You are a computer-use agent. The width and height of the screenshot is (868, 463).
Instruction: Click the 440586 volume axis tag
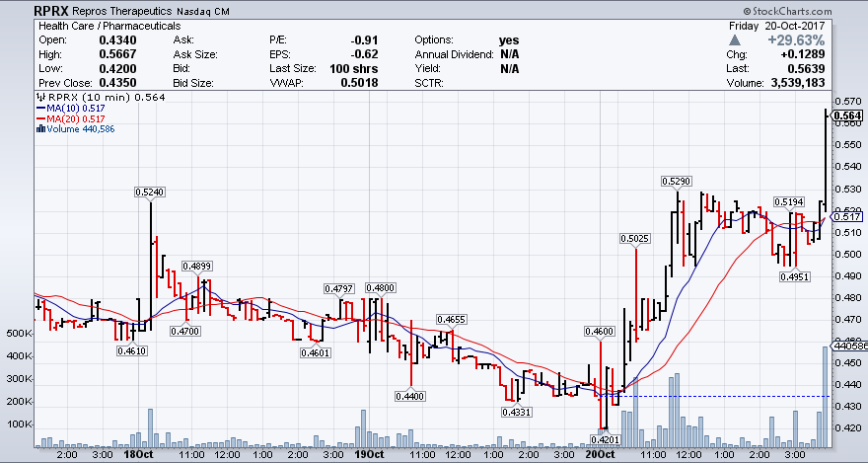(x=849, y=347)
